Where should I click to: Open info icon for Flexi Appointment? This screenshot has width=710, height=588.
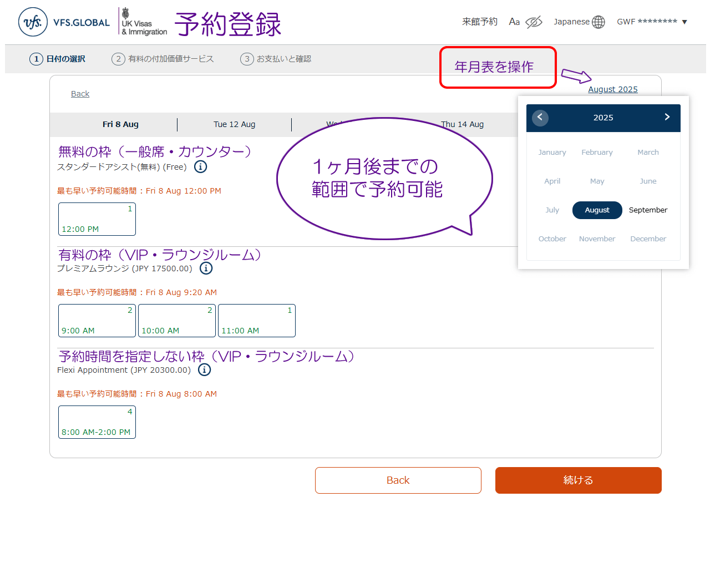coord(204,370)
